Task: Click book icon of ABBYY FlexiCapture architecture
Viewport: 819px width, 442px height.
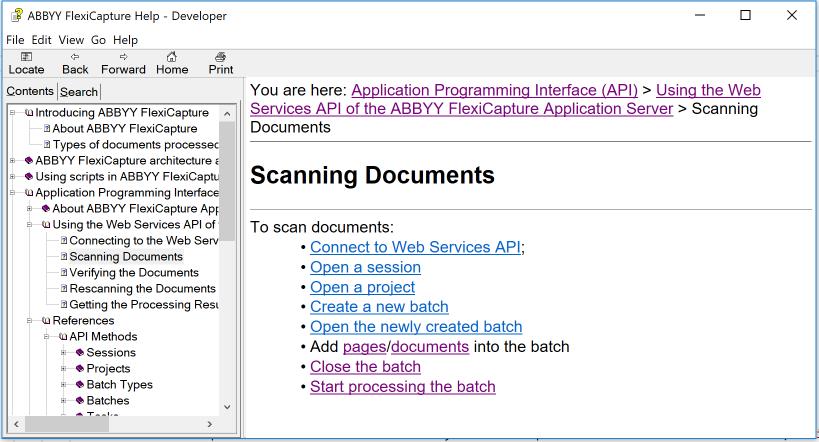Action: [29, 160]
